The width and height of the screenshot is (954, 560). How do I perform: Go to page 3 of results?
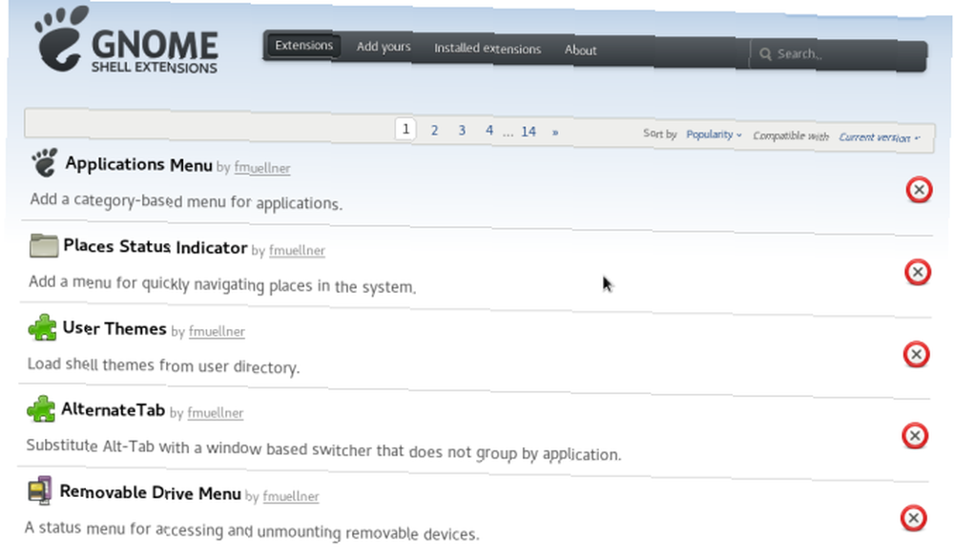coord(462,131)
